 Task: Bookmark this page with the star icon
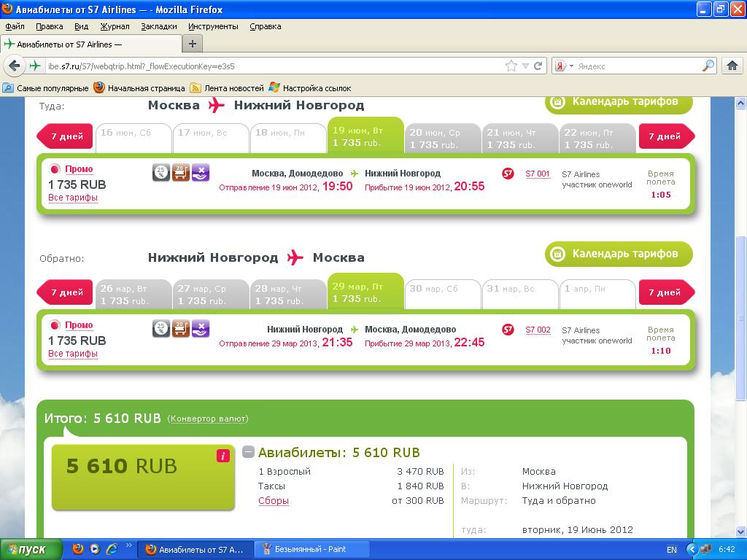pyautogui.click(x=511, y=66)
